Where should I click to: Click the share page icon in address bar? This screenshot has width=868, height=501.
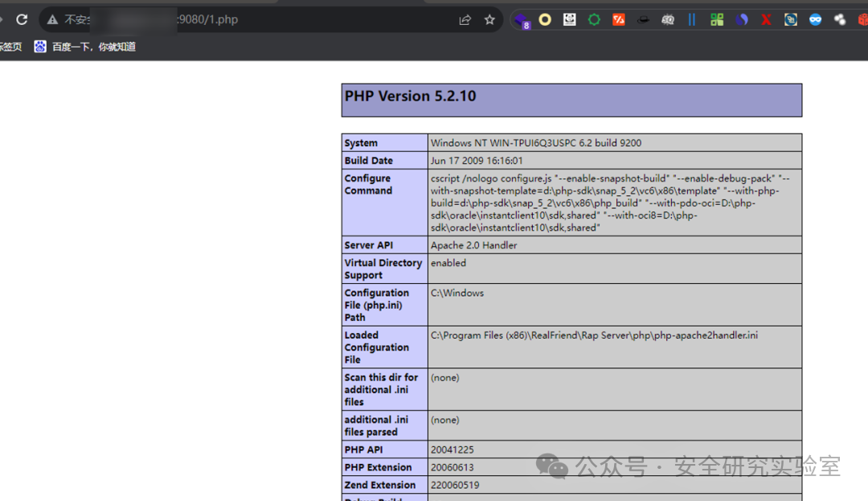click(465, 20)
